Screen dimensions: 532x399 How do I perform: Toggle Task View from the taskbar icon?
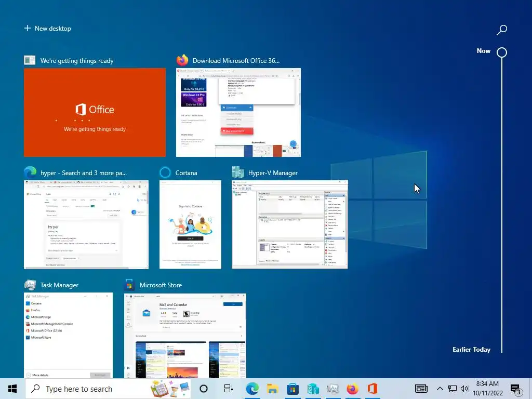(x=229, y=389)
